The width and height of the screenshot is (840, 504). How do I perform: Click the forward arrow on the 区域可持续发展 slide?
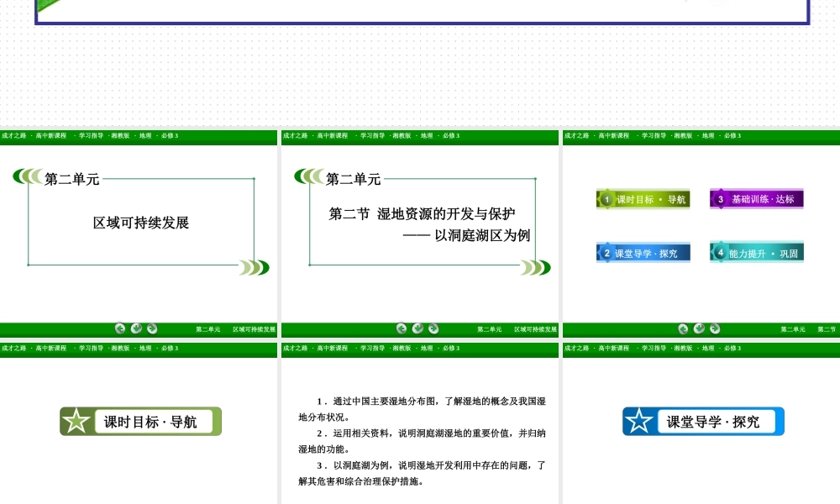152,328
